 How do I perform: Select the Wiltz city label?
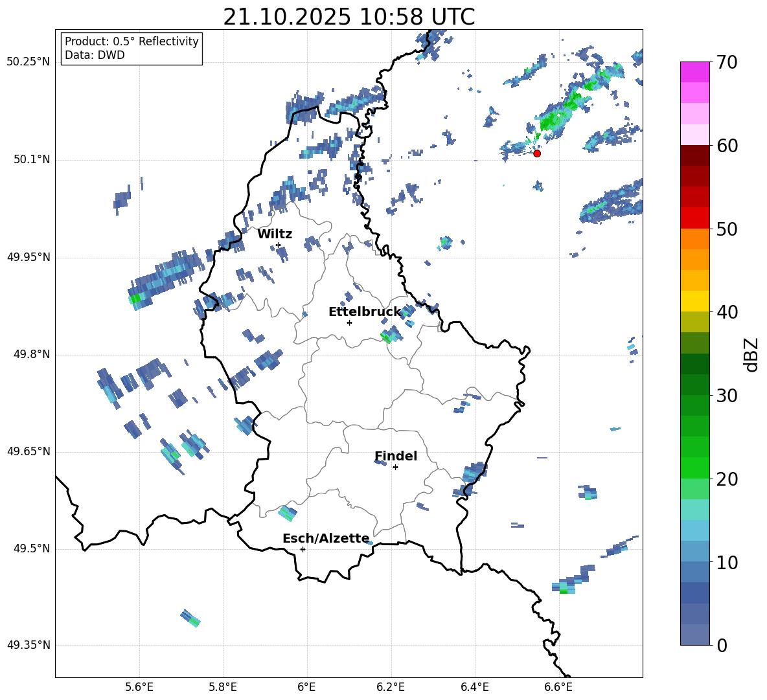tap(275, 234)
